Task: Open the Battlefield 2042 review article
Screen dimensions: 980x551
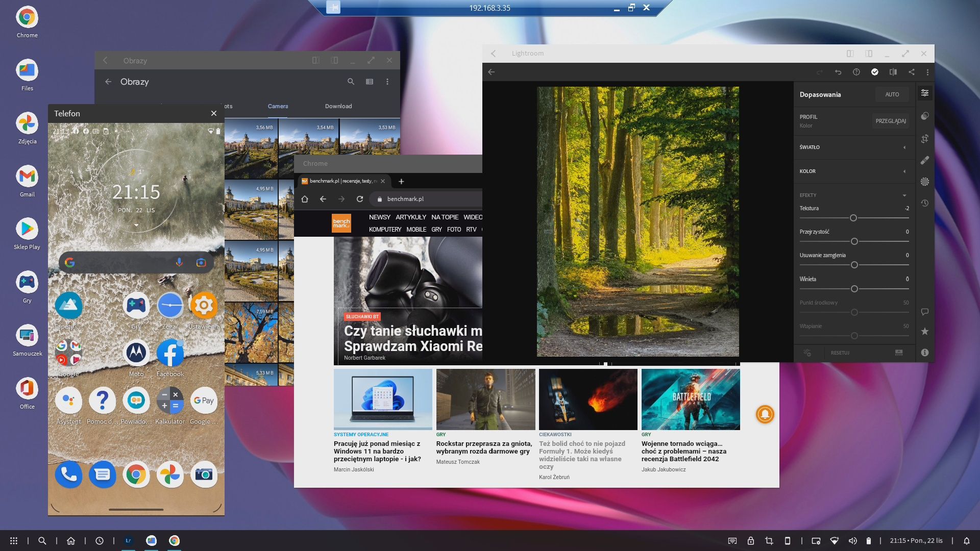Action: [x=684, y=451]
